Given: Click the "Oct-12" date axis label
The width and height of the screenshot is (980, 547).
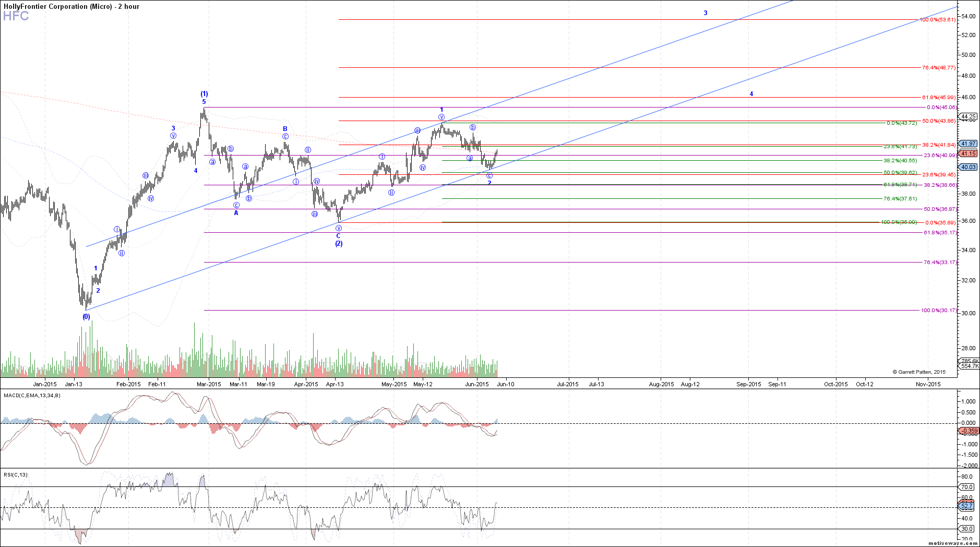Looking at the screenshot, I should pos(865,384).
